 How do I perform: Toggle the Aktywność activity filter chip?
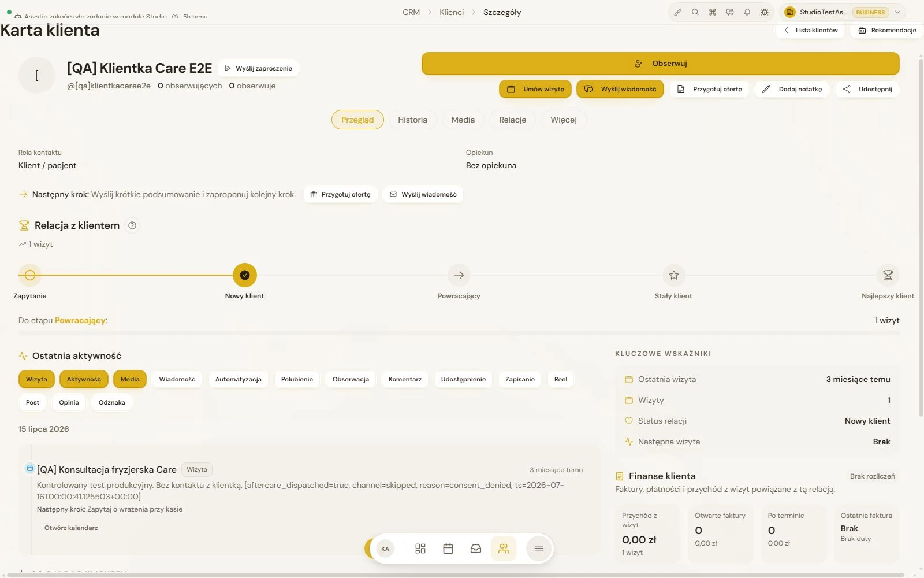point(84,379)
